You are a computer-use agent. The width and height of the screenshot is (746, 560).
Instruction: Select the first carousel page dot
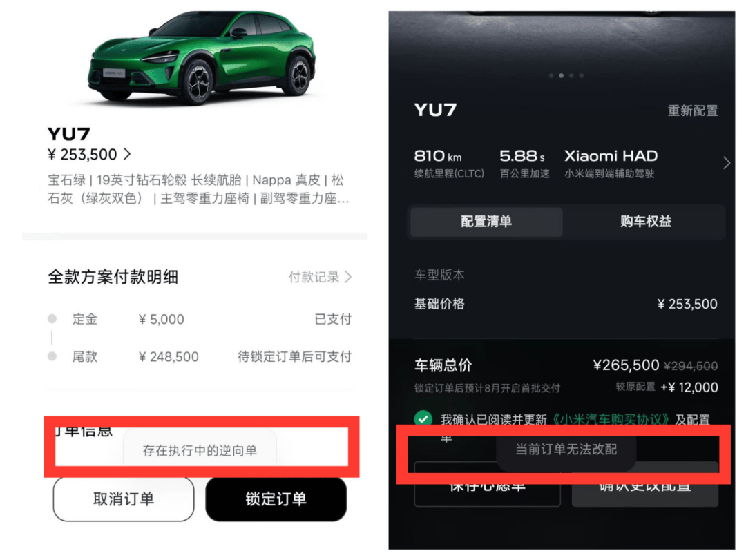coord(551,76)
